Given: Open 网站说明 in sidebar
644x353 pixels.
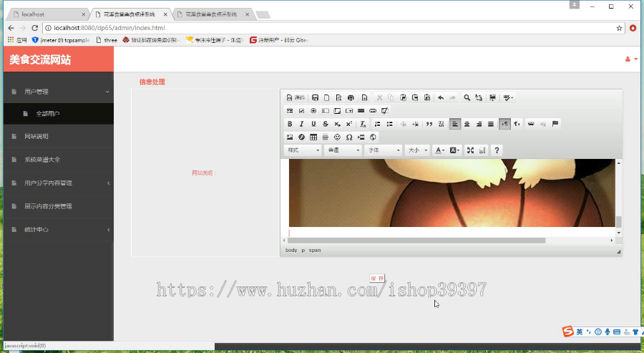Looking at the screenshot, I should click(59, 137).
